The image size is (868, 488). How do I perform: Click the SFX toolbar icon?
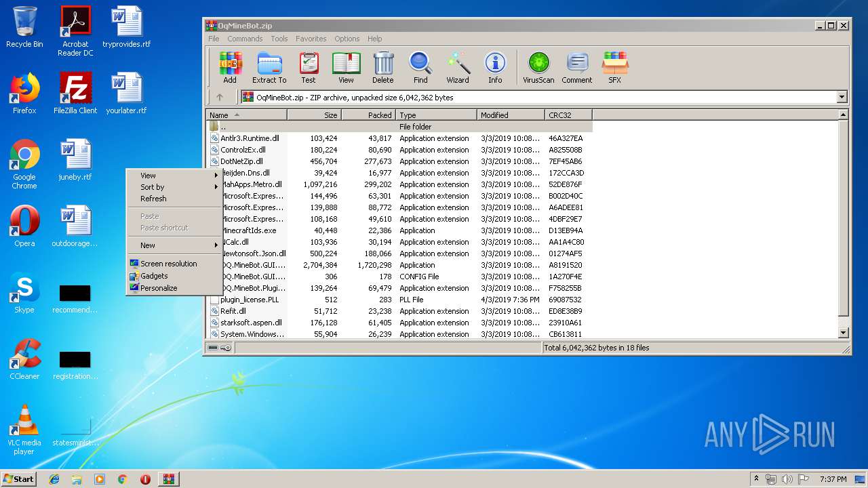614,68
